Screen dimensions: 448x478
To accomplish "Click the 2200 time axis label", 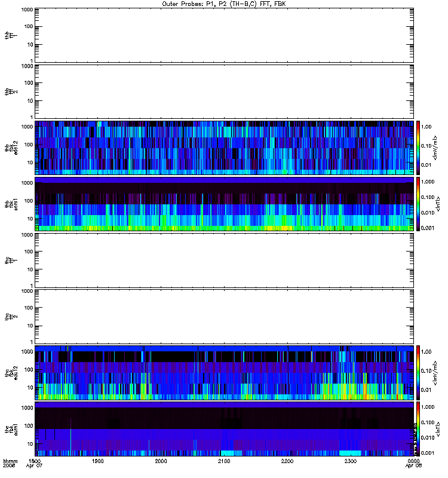I will point(287,461).
